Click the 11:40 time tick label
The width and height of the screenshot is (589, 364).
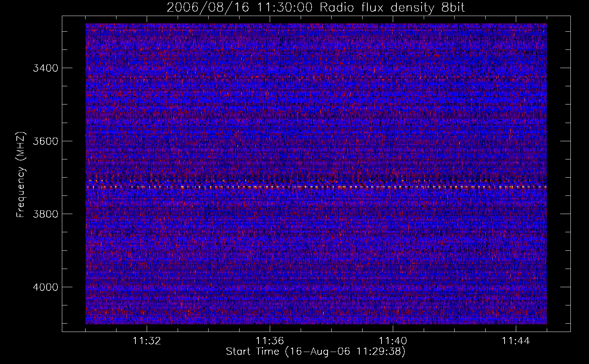click(x=393, y=341)
